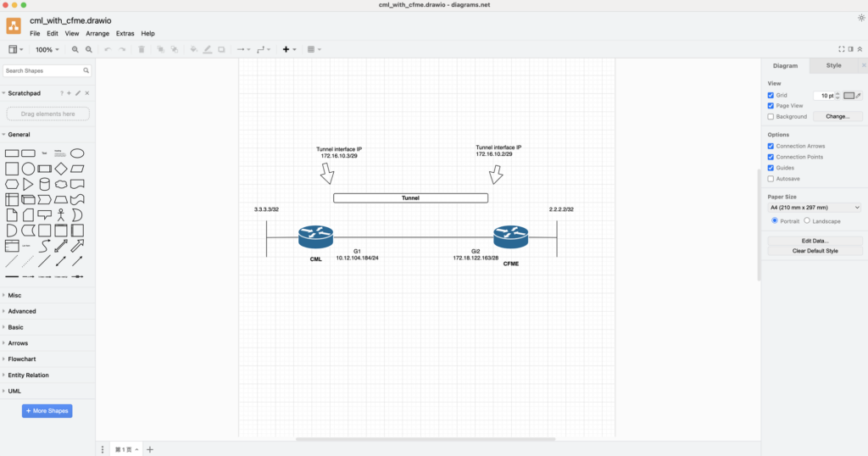Select the Landscape radio button
This screenshot has height=456, width=868.
807,221
